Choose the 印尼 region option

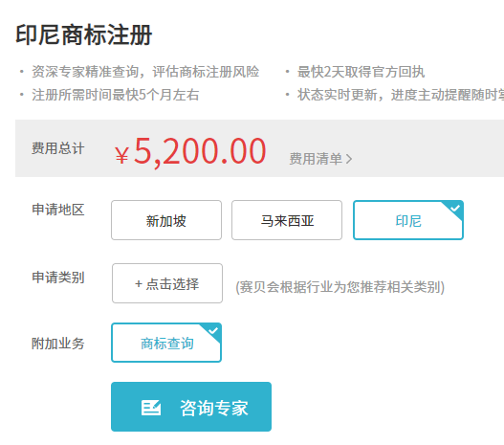click(x=408, y=220)
